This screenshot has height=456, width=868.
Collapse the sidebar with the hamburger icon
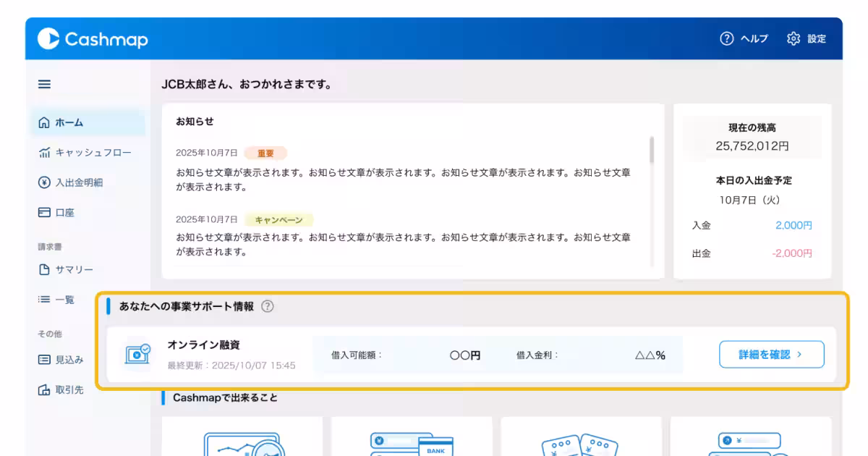click(43, 84)
